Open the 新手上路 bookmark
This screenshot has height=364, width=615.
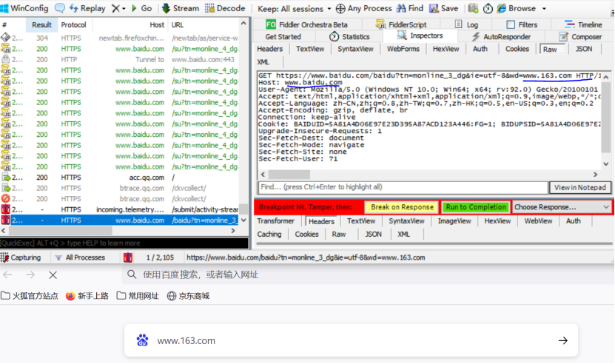click(x=87, y=296)
